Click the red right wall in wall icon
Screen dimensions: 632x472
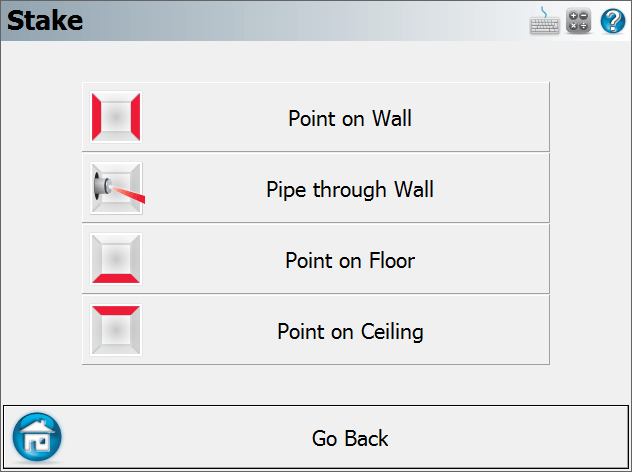click(135, 117)
